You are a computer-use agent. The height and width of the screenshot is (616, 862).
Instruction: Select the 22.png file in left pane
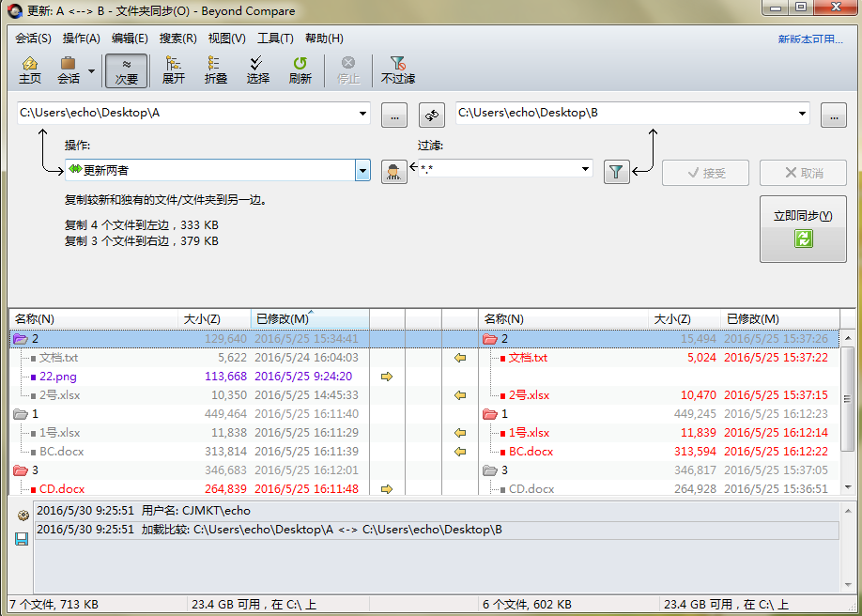click(x=58, y=377)
